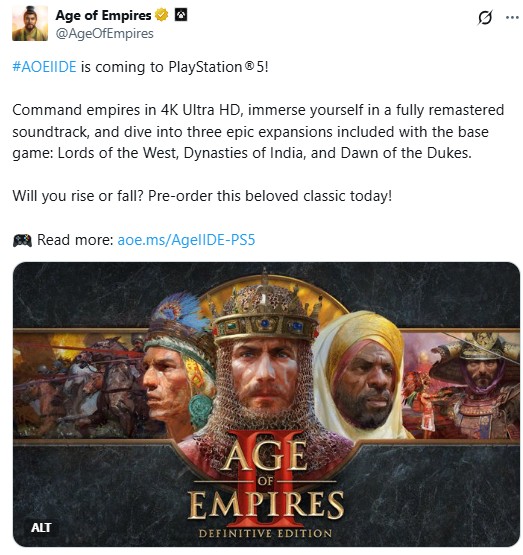This screenshot has height=555, width=523.
Task: Click the Xbox affiliate badge icon
Action: (x=181, y=15)
